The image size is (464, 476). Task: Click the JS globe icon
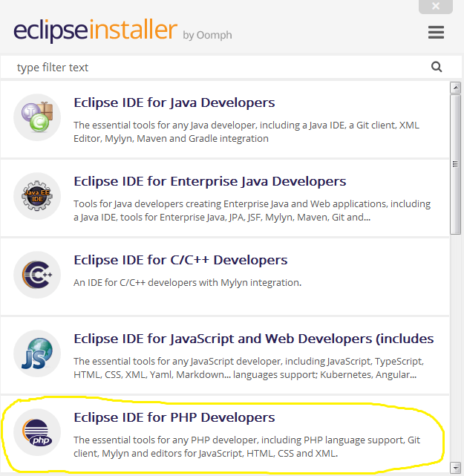coord(37,353)
